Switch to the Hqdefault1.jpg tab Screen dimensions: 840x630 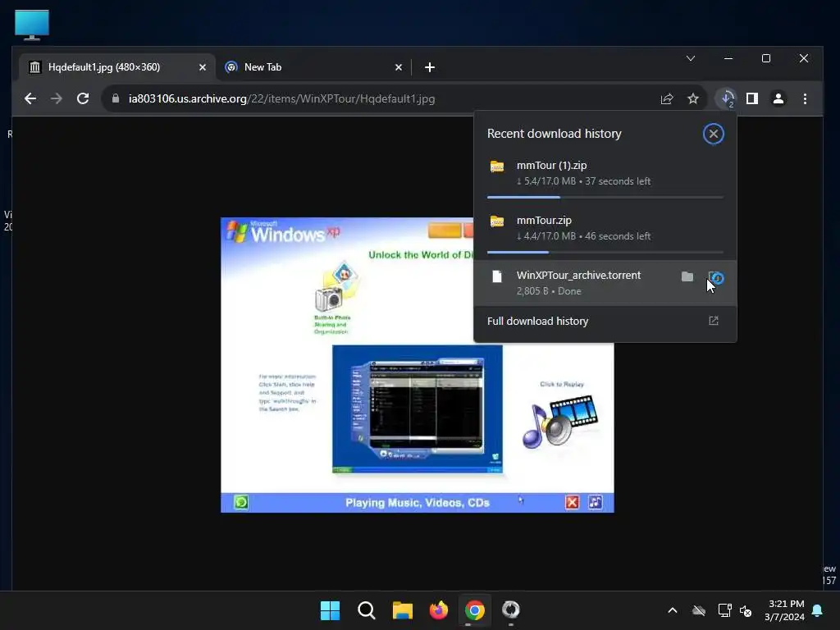click(x=116, y=67)
